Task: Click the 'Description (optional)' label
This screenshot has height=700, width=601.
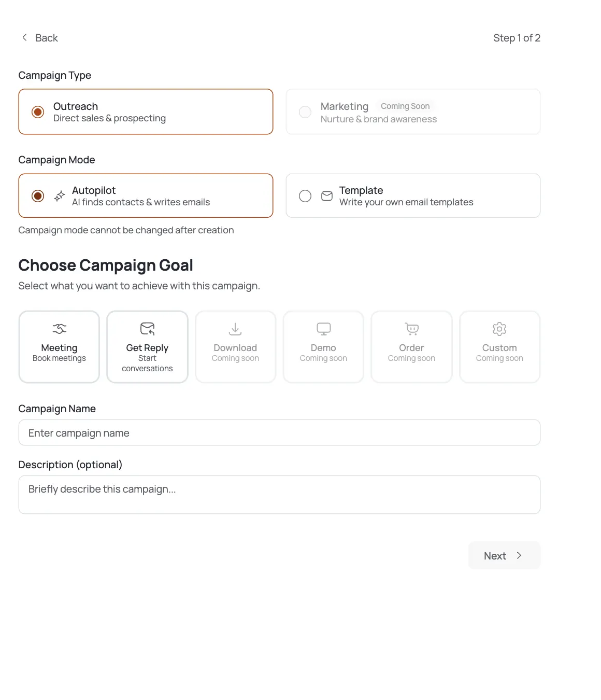Action: (x=70, y=465)
